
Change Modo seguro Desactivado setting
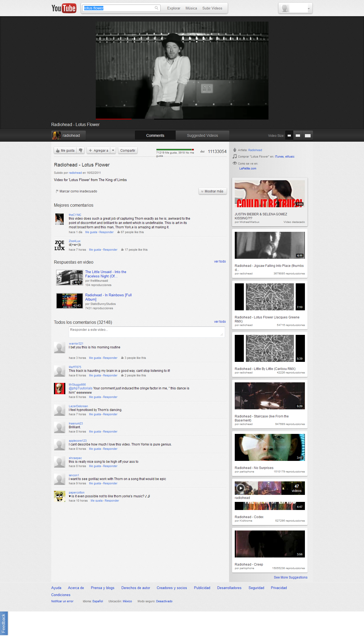pos(164,601)
